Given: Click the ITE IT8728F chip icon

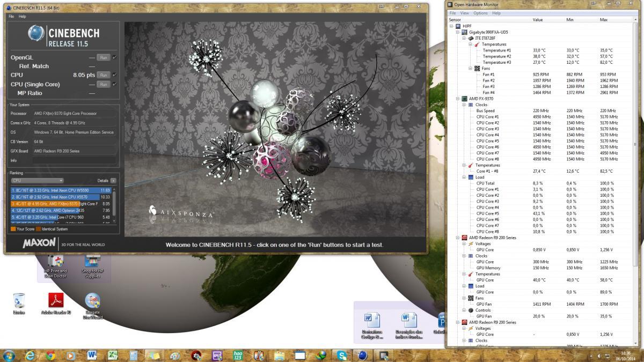Looking at the screenshot, I should pyautogui.click(x=471, y=38).
